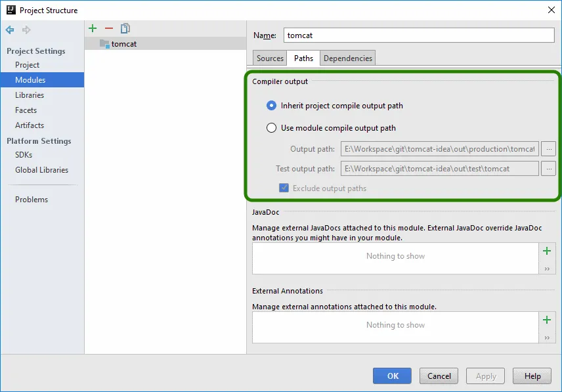Click the forward navigation arrow
Image resolution: width=562 pixels, height=392 pixels.
(26, 30)
